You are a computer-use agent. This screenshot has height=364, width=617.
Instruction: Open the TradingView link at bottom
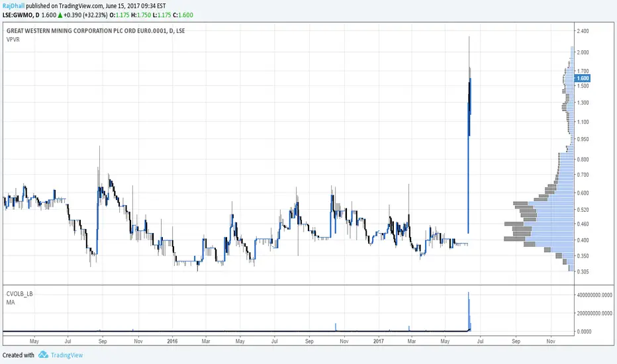[x=66, y=355]
